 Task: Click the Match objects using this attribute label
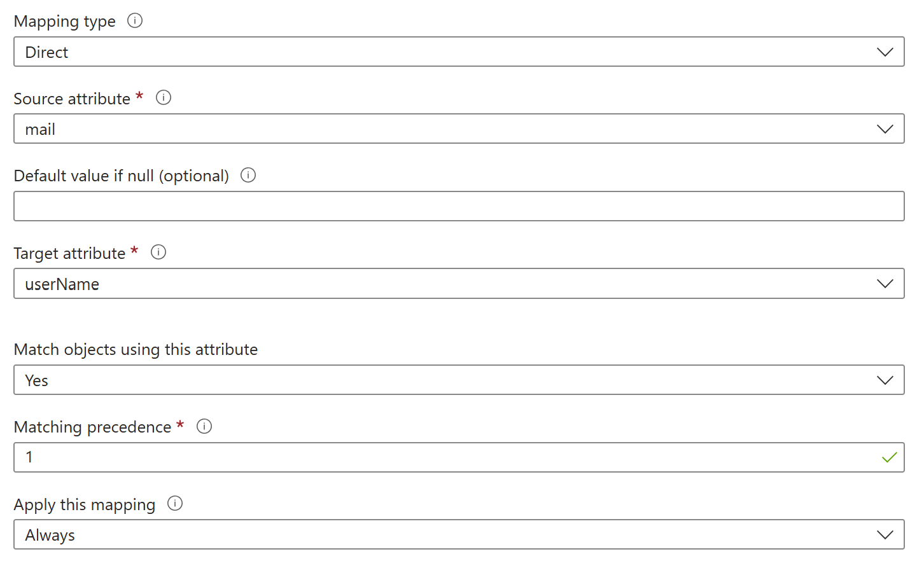pyautogui.click(x=136, y=349)
